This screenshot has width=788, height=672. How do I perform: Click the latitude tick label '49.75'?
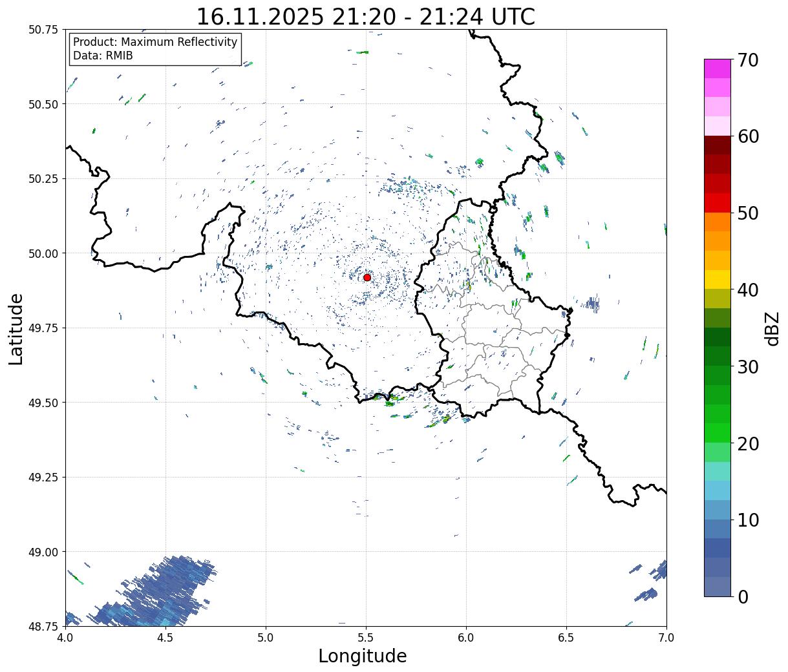click(x=43, y=328)
